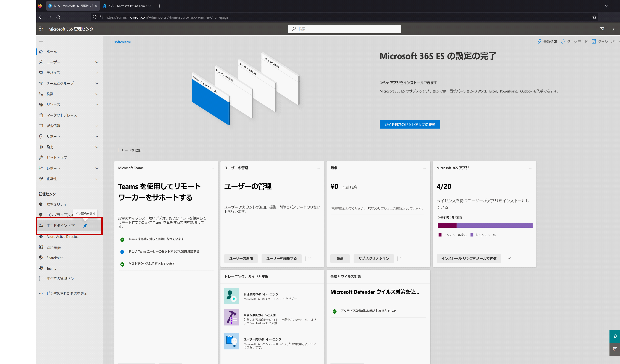
Task: Focus the 検索 search box
Action: 344,29
